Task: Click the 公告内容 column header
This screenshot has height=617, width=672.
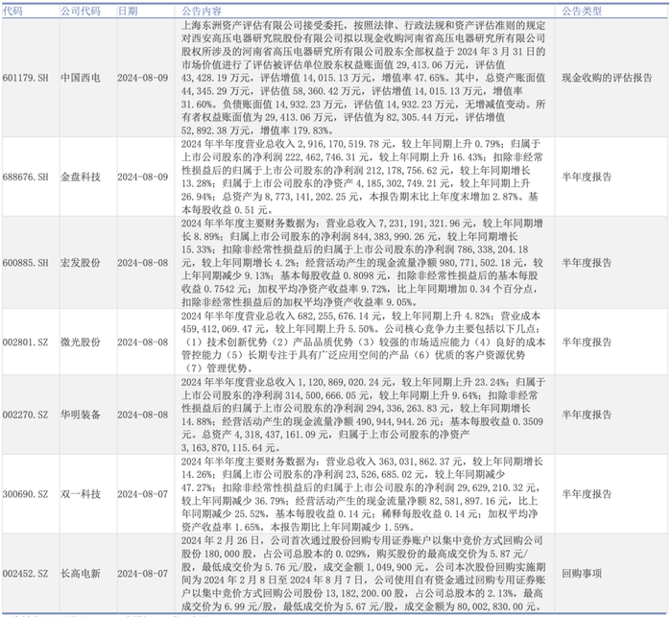Action: (202, 12)
